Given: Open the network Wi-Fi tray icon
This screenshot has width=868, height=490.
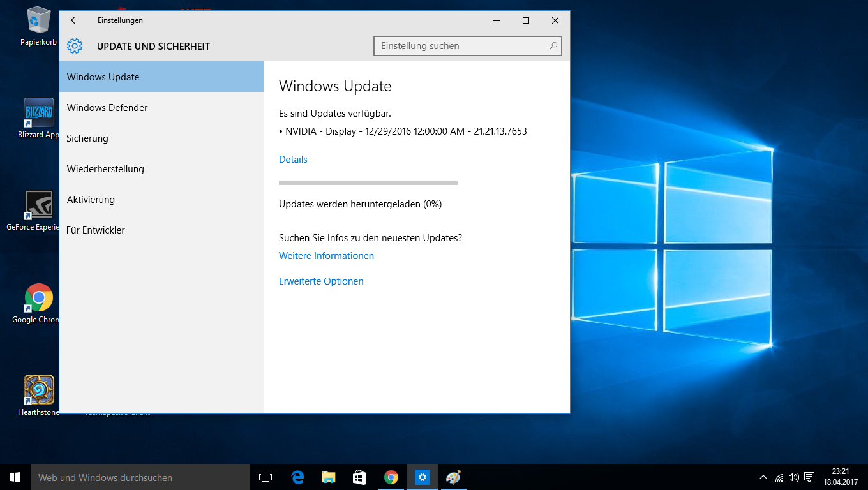Looking at the screenshot, I should pyautogui.click(x=779, y=477).
